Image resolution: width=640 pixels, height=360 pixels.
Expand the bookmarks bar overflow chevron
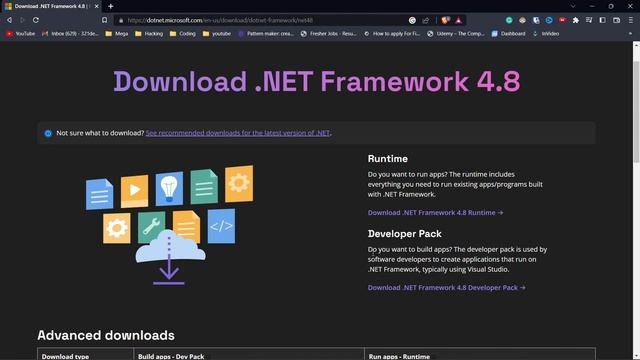[x=630, y=33]
